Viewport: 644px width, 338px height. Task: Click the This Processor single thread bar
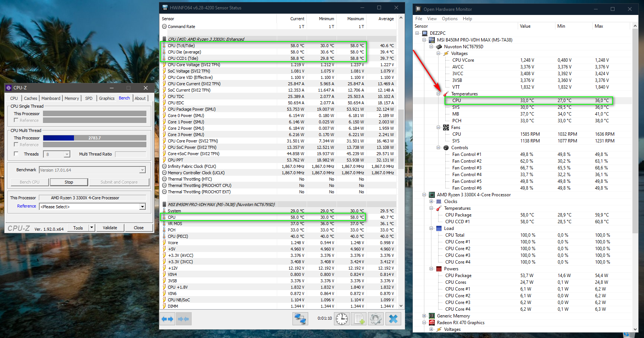point(95,114)
